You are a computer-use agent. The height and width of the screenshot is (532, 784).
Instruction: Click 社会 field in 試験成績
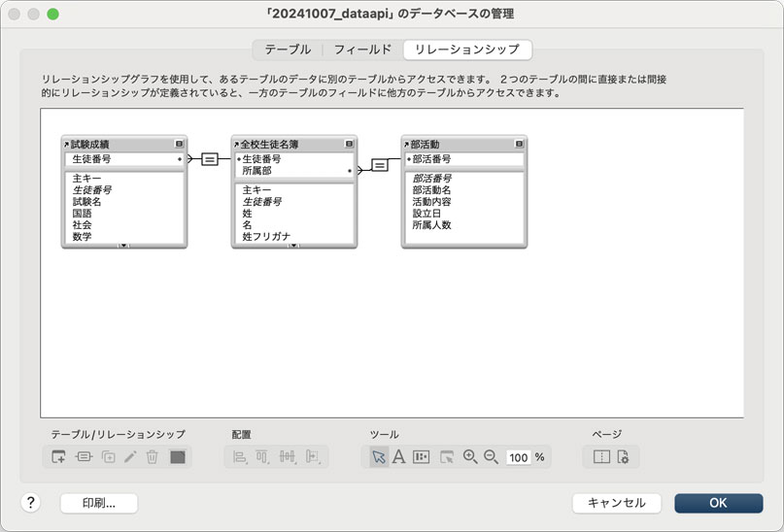click(82, 225)
